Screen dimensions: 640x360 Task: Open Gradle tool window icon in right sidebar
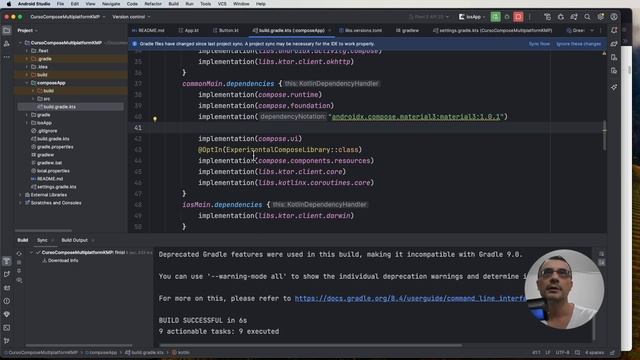pyautogui.click(x=614, y=44)
